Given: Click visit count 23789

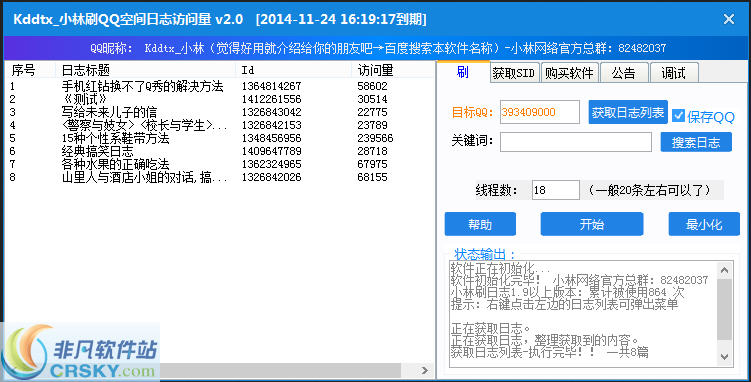Looking at the screenshot, I should click(x=372, y=125).
